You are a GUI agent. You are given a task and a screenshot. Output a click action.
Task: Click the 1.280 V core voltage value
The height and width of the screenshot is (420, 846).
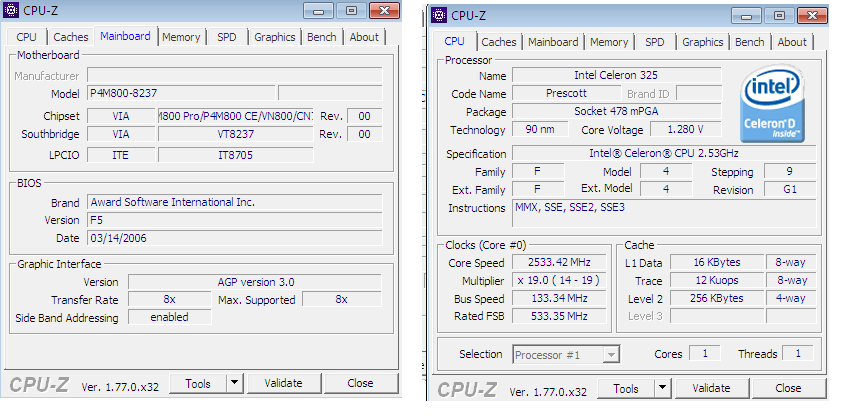pyautogui.click(x=685, y=129)
